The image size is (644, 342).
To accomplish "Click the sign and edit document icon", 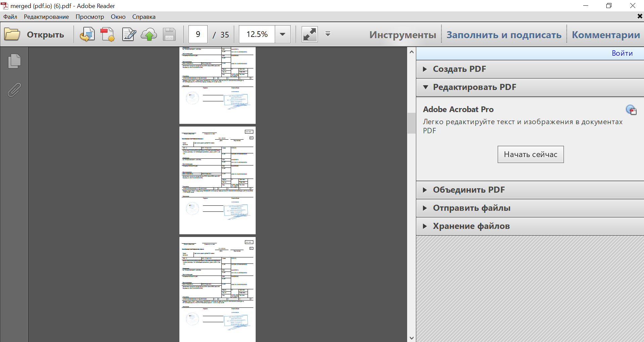I will pos(129,34).
